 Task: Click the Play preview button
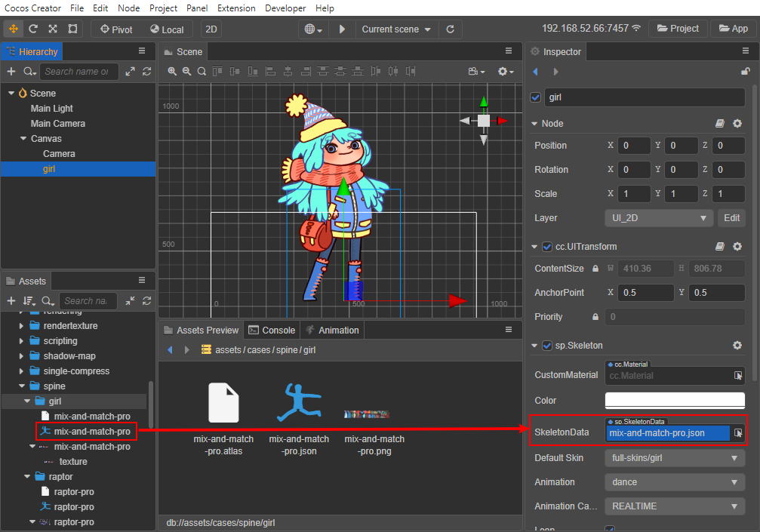[x=342, y=29]
